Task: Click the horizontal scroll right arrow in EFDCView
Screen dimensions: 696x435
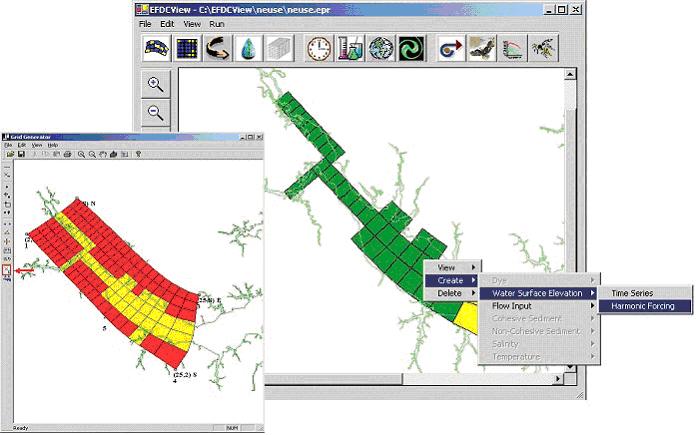Action: tap(558, 379)
